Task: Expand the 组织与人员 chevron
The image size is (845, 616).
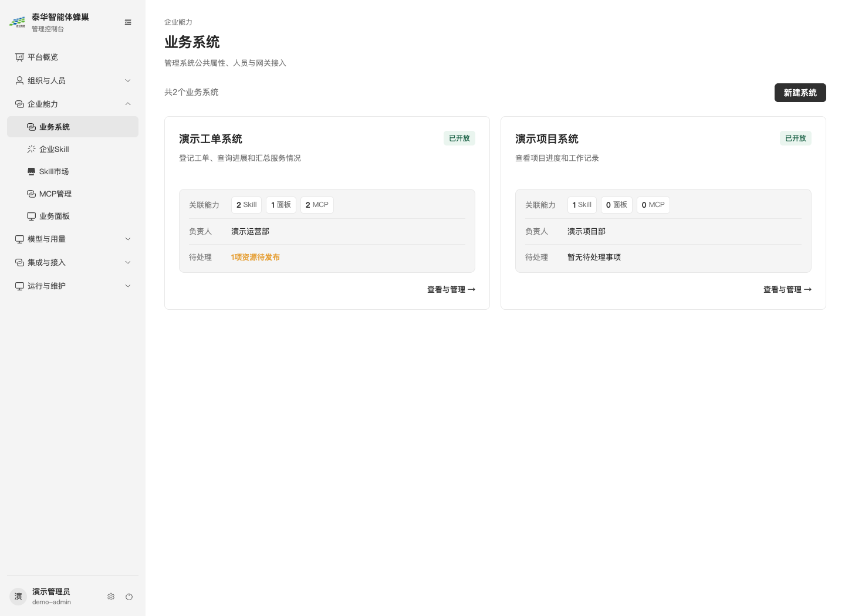Action: [128, 80]
